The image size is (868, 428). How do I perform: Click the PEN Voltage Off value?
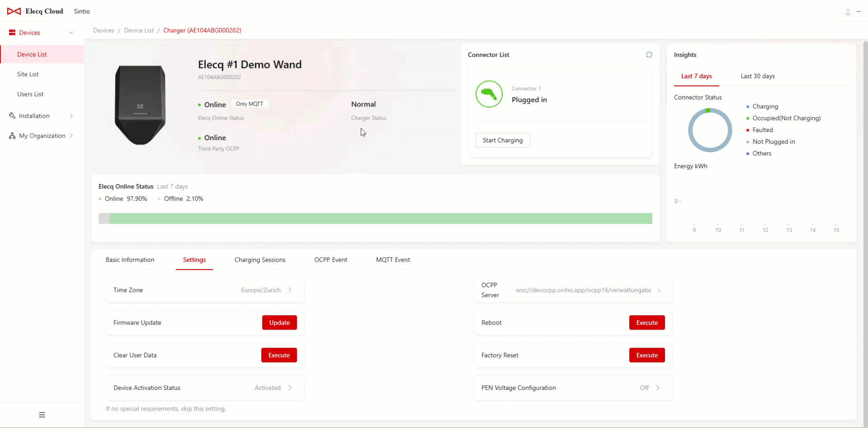point(644,388)
